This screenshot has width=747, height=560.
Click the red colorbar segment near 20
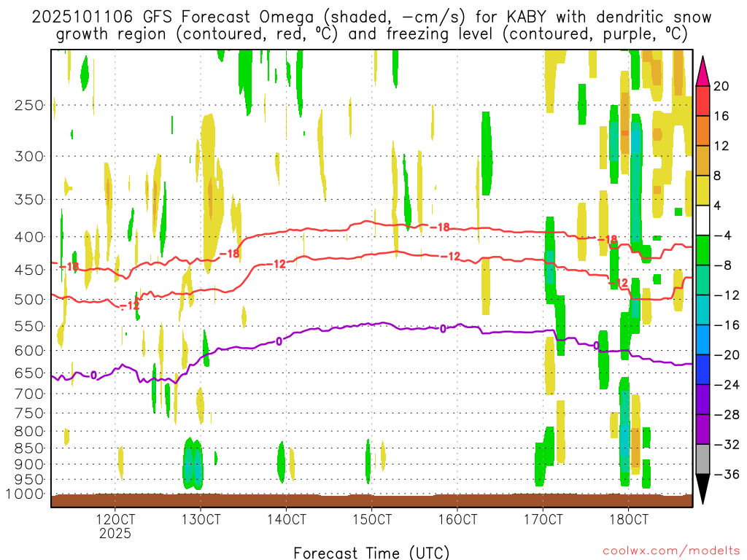[703, 101]
